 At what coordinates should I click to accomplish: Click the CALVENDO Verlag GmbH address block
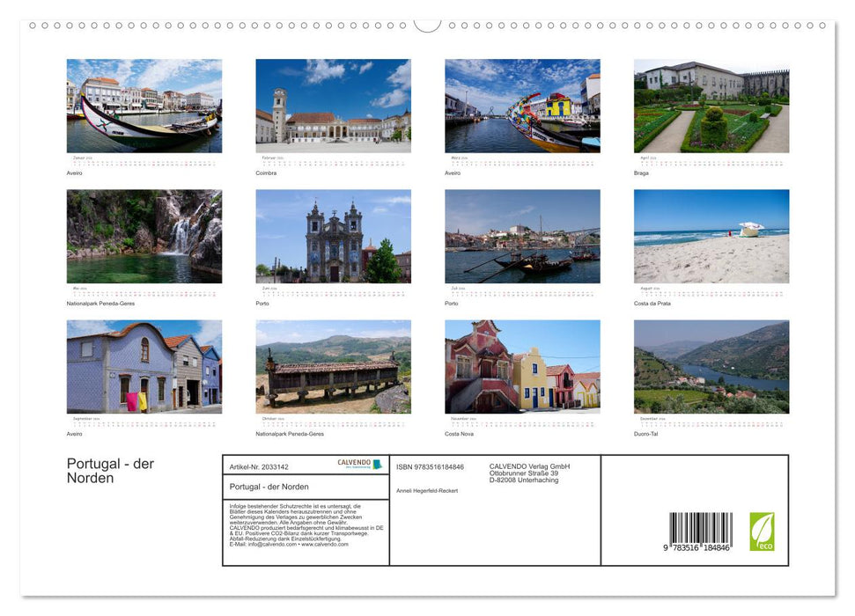[x=529, y=473]
